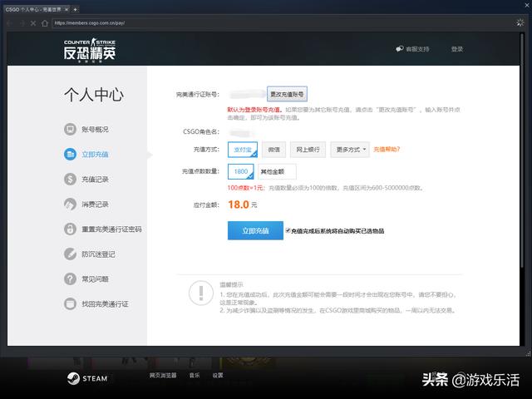Open the 充值帮助? link
The image size is (532, 399).
click(387, 150)
